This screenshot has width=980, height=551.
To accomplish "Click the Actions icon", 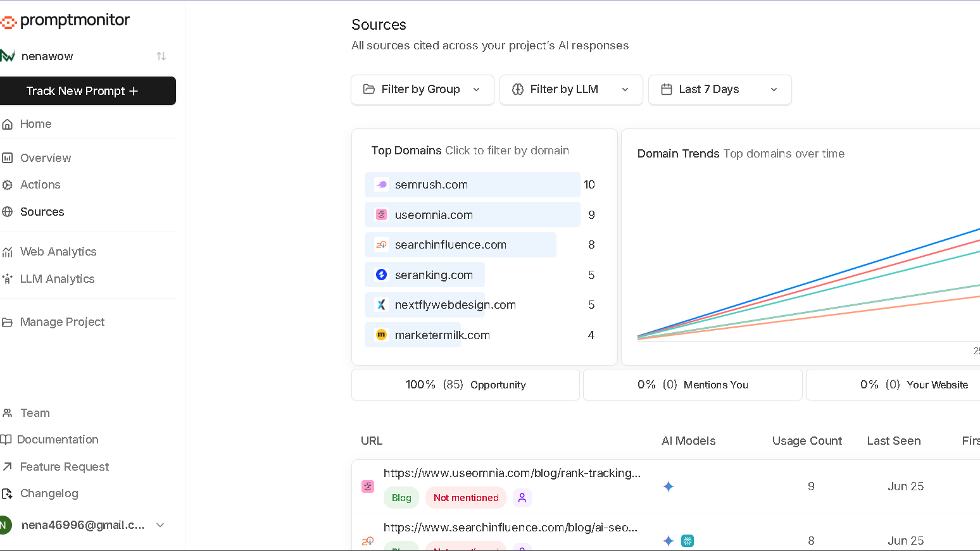I will click(x=8, y=185).
